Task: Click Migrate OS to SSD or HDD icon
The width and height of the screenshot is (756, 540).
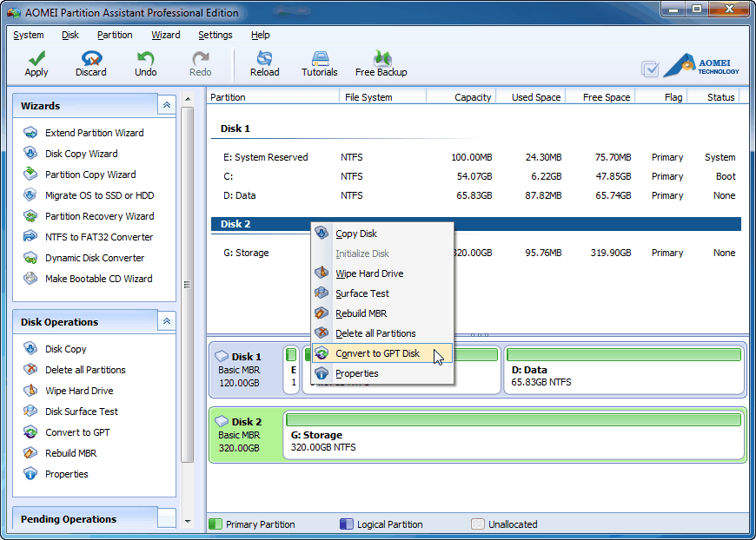Action: [30, 195]
